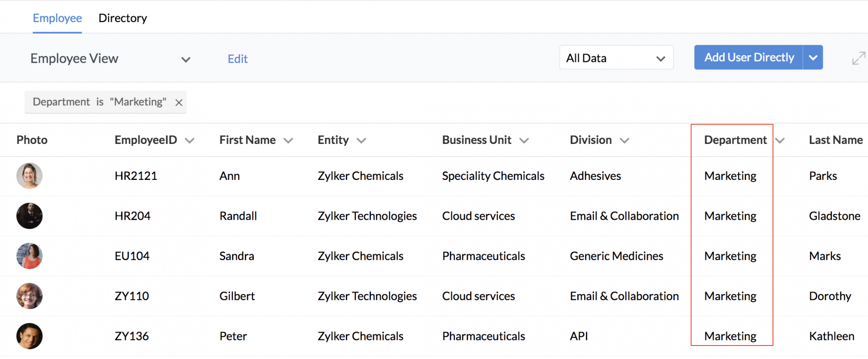Open the EmployeeID column dropdown arrow
Image resolution: width=868 pixels, height=359 pixels.
tap(190, 140)
